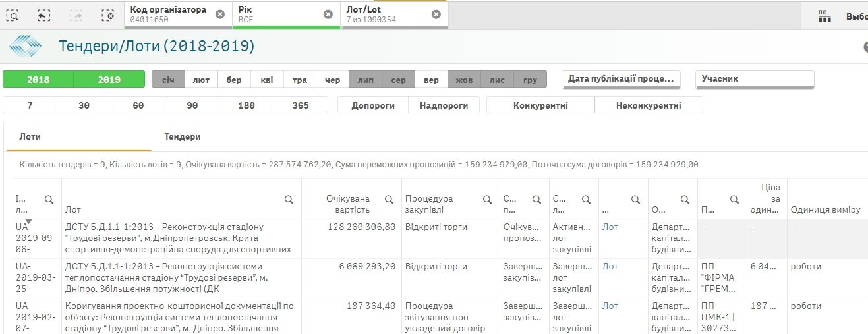Search in the Лот column
The image size is (868, 334).
[x=289, y=199]
